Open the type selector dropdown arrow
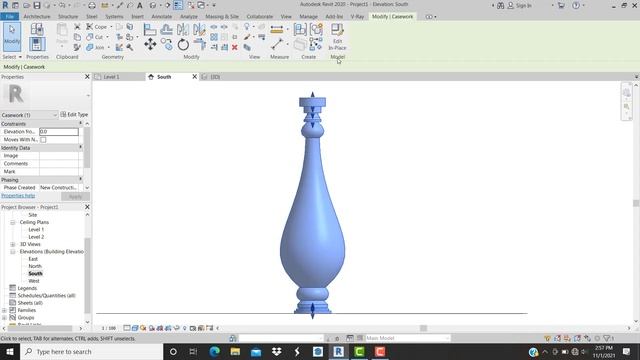The image size is (640, 360). point(88,96)
